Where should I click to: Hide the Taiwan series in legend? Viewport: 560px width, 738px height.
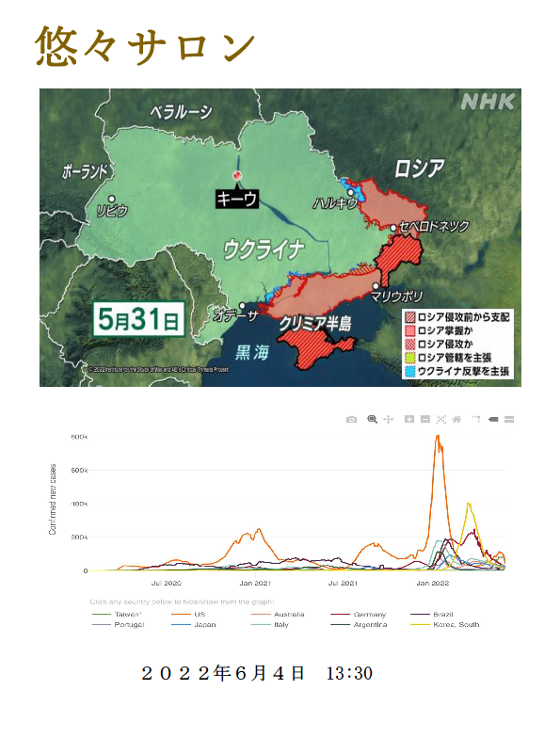117,614
